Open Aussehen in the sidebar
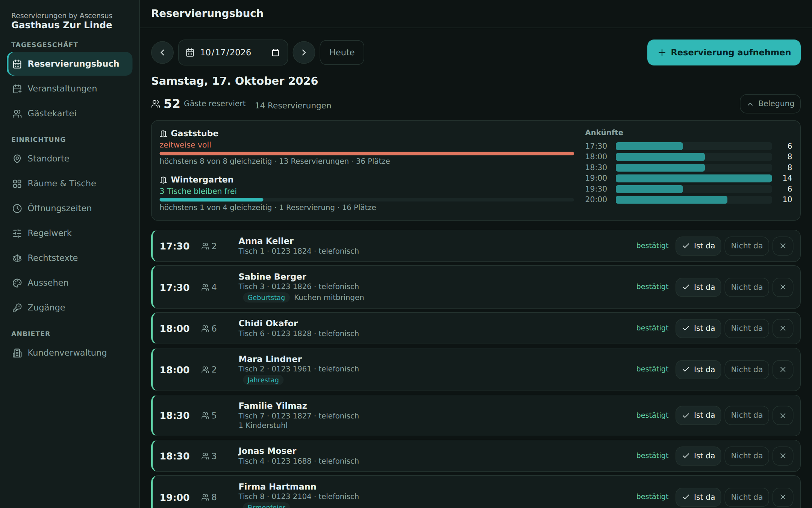Viewport: 812px width, 508px height. [x=70, y=283]
